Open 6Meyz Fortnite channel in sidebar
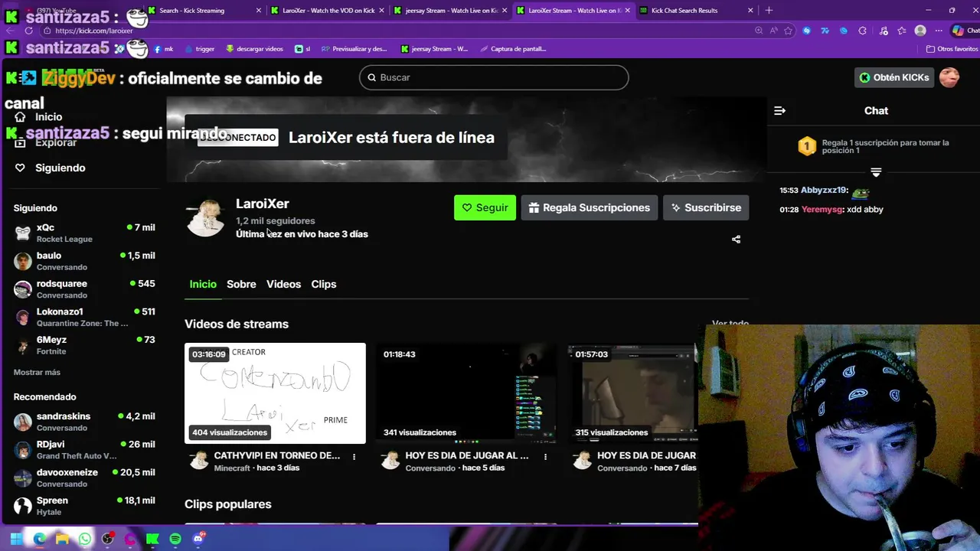 pyautogui.click(x=84, y=345)
